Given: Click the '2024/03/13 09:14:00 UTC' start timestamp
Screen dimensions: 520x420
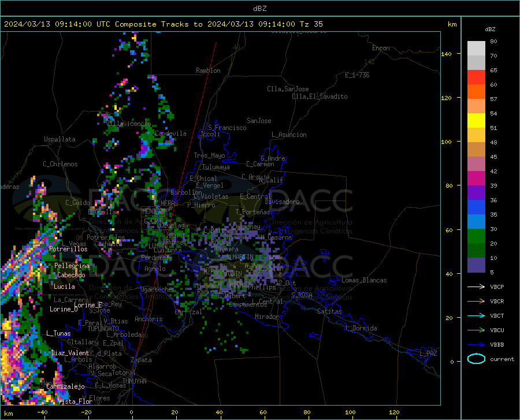Looking at the screenshot, I should [x=53, y=24].
